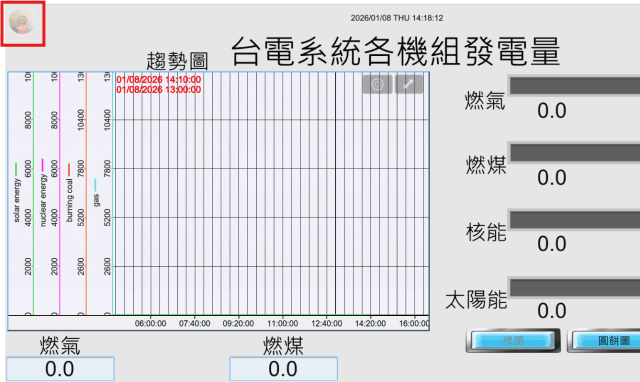Click the round avatar icon at top-left

point(22,22)
